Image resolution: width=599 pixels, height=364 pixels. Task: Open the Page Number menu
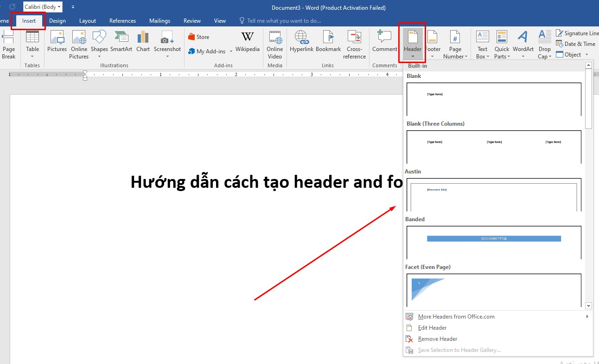[455, 45]
